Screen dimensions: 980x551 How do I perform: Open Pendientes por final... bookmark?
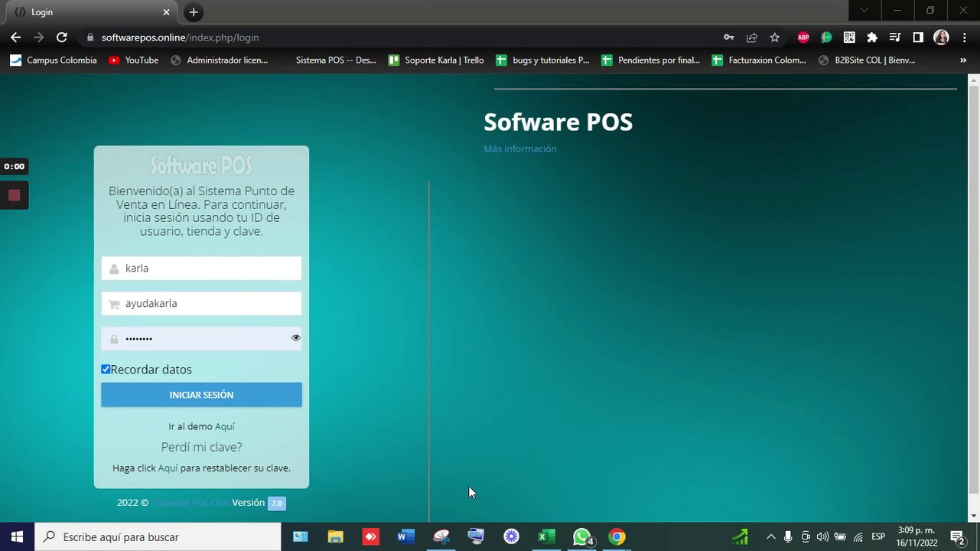coord(651,60)
